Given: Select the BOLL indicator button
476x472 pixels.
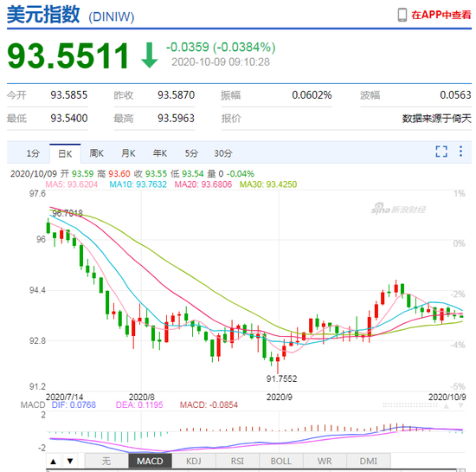Looking at the screenshot, I should click(281, 462).
